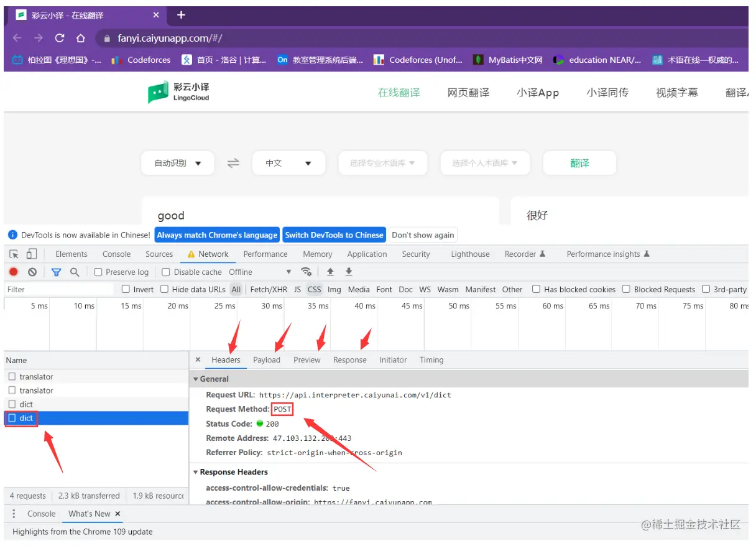Check the 3rd-party requests box
Image resolution: width=756 pixels, height=546 pixels.
click(706, 289)
